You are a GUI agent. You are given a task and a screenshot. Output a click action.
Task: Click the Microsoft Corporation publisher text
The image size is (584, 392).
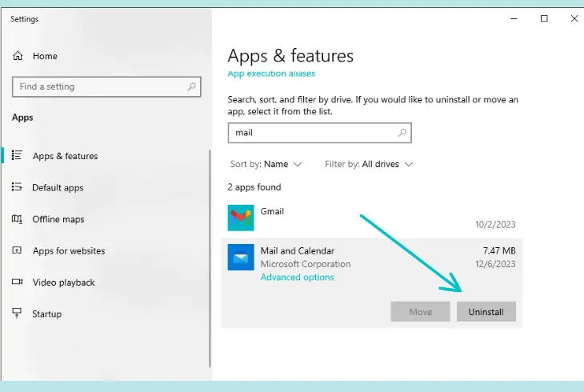tap(306, 264)
